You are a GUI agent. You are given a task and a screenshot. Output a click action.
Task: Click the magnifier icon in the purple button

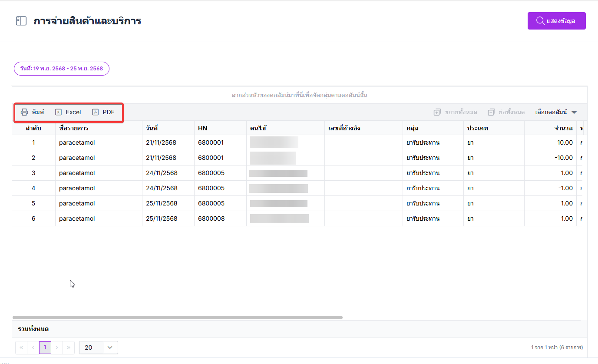541,21
